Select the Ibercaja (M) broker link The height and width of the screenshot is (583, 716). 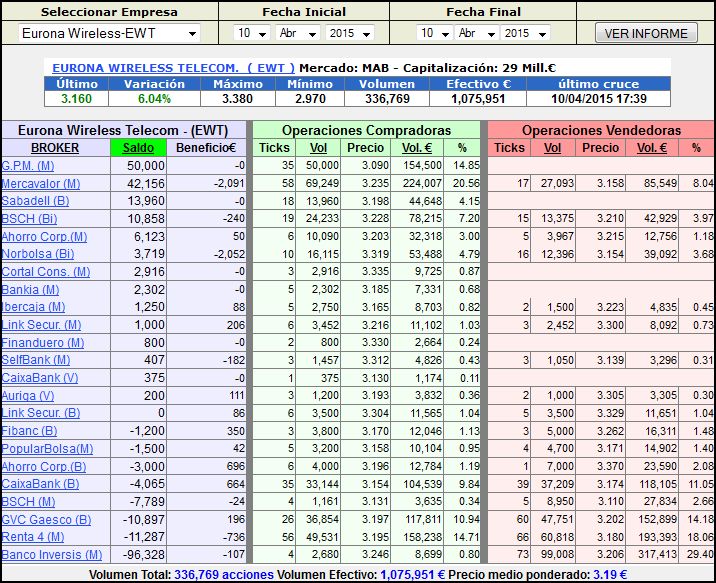click(34, 307)
